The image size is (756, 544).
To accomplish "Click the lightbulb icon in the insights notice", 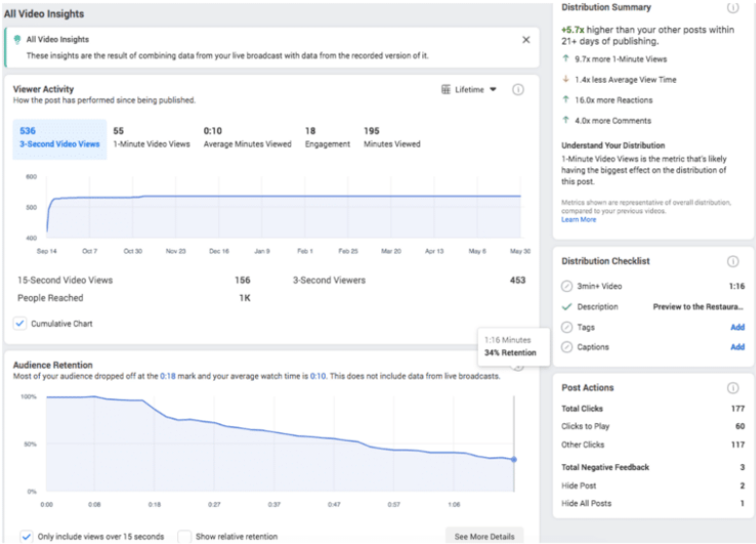I will [18, 40].
